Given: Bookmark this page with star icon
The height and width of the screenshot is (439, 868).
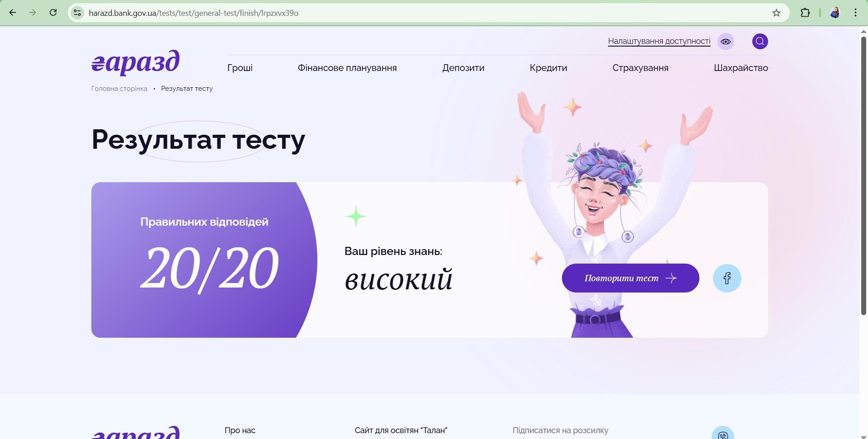Looking at the screenshot, I should pyautogui.click(x=776, y=13).
